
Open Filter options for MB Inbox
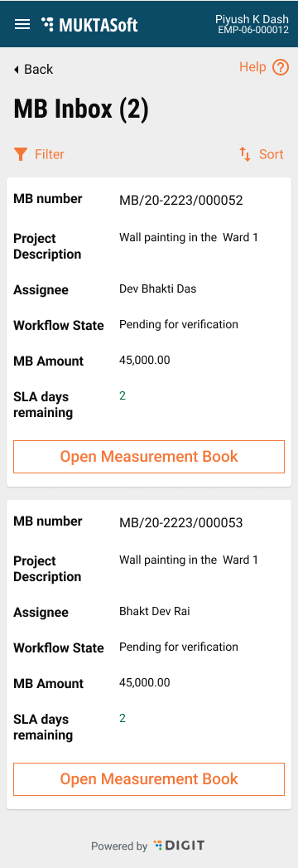[39, 154]
